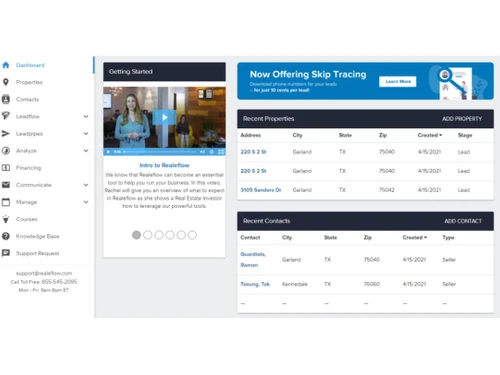Open the Properties menu item

click(x=29, y=82)
